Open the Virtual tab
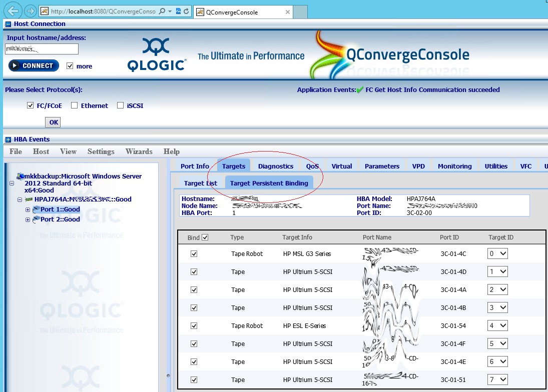The image size is (548, 392). pyautogui.click(x=342, y=166)
